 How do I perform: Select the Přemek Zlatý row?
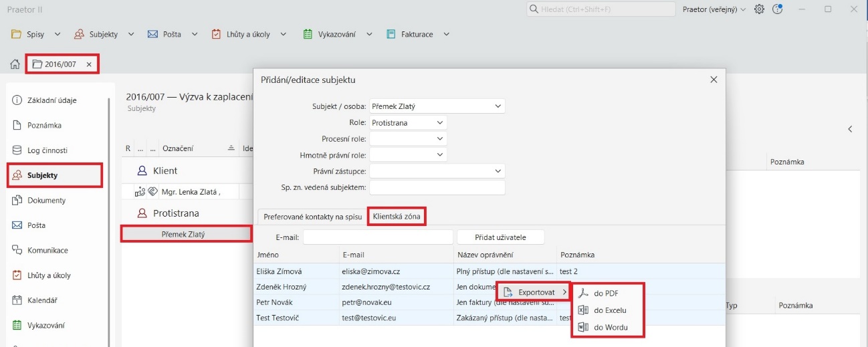(186, 234)
